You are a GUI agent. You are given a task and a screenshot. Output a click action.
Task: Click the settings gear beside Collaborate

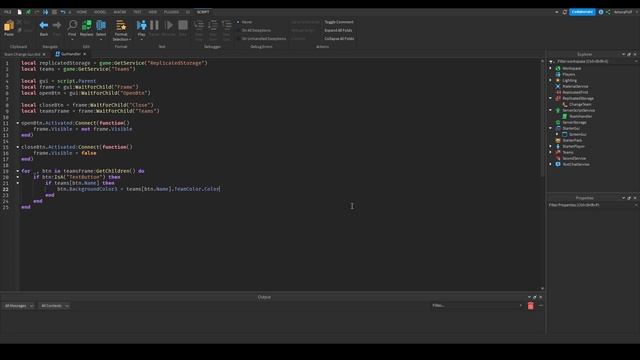[x=601, y=12]
